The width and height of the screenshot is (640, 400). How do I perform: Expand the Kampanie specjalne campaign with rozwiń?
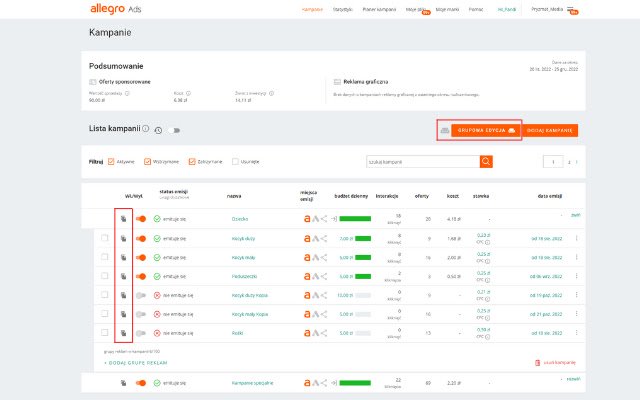(573, 379)
